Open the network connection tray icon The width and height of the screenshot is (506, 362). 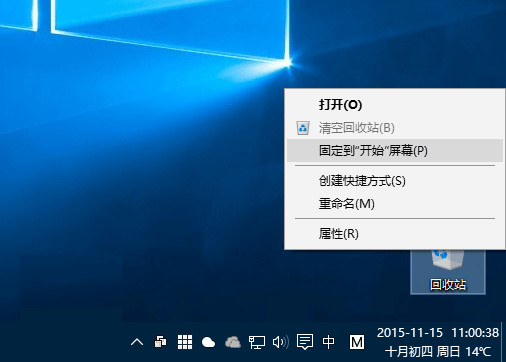tap(257, 342)
